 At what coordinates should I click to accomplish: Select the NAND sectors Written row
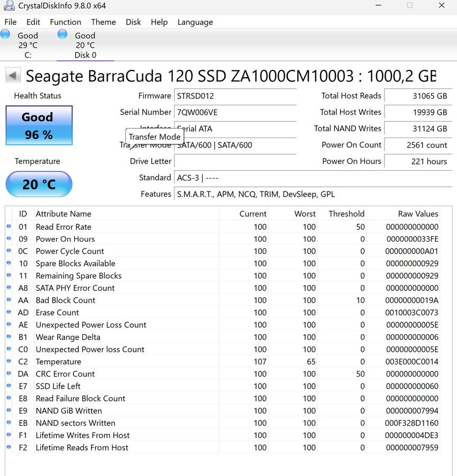tap(223, 423)
